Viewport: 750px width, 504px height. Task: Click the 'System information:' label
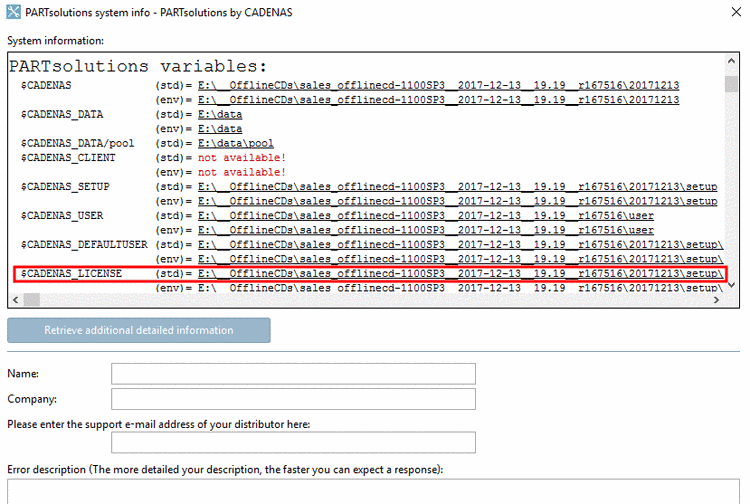click(x=55, y=41)
